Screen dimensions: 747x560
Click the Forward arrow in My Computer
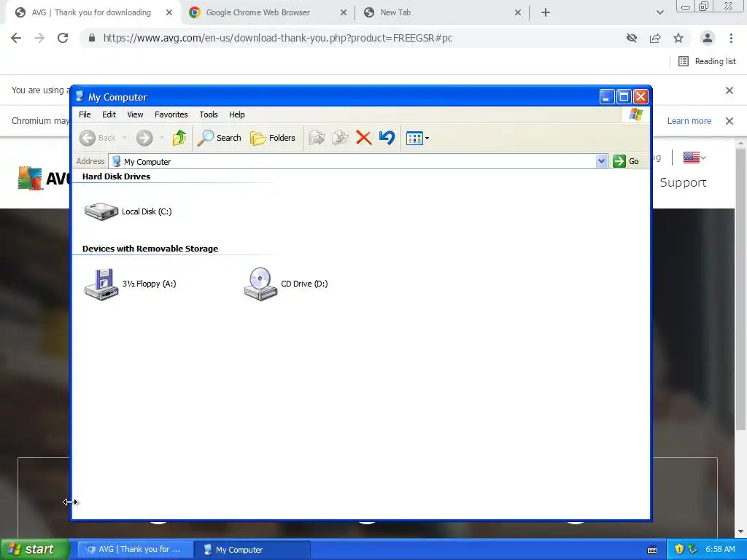(144, 138)
